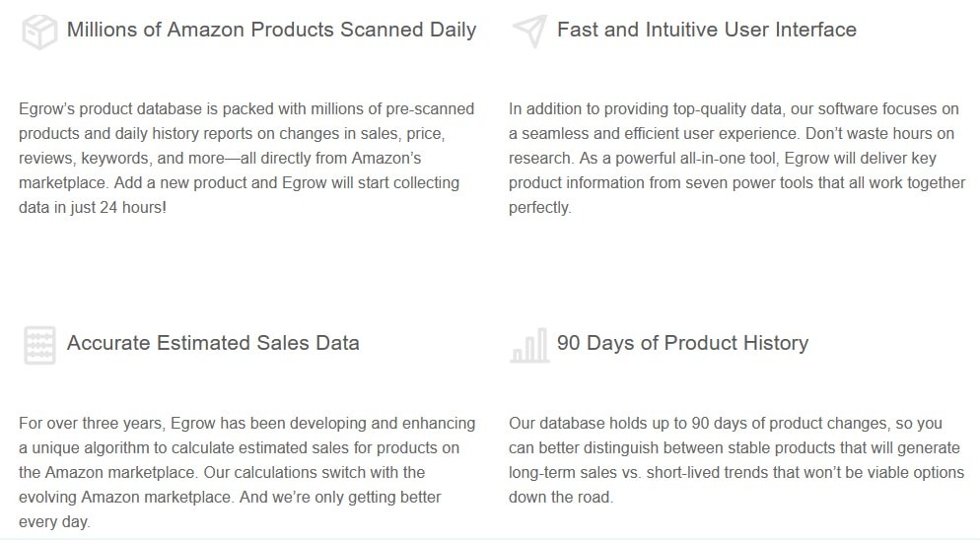This screenshot has height=540, width=980.
Task: Click the line 'marketplace. Add a new product and Egrow'
Action: (239, 183)
